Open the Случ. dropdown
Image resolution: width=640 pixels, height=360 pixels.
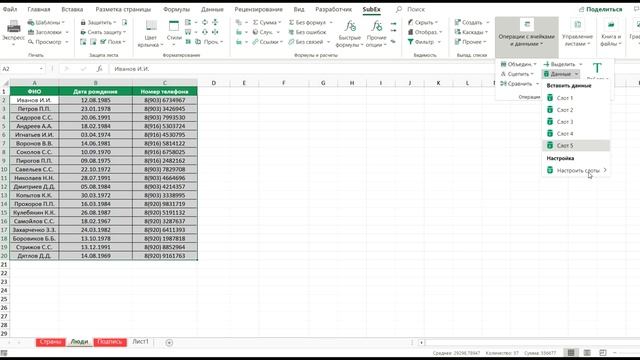(266, 32)
